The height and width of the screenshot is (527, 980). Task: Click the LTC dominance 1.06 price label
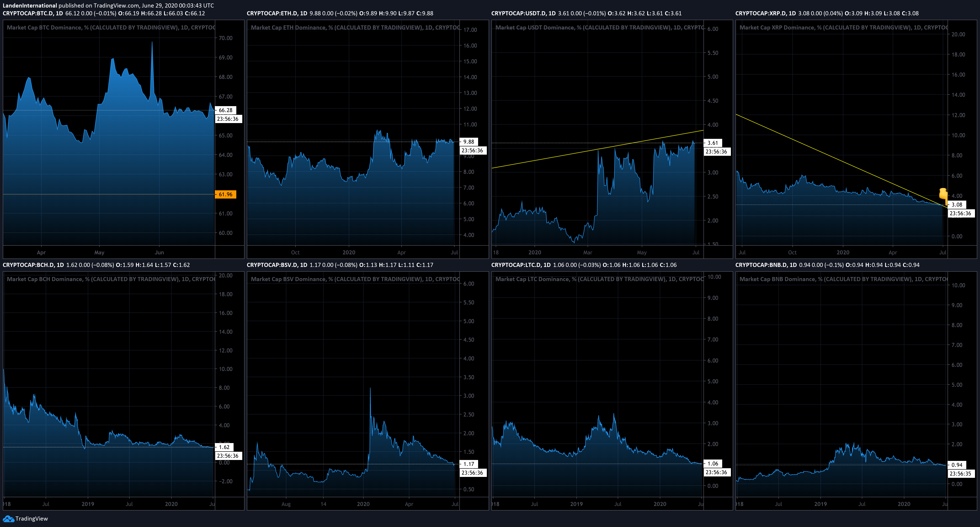click(x=713, y=463)
